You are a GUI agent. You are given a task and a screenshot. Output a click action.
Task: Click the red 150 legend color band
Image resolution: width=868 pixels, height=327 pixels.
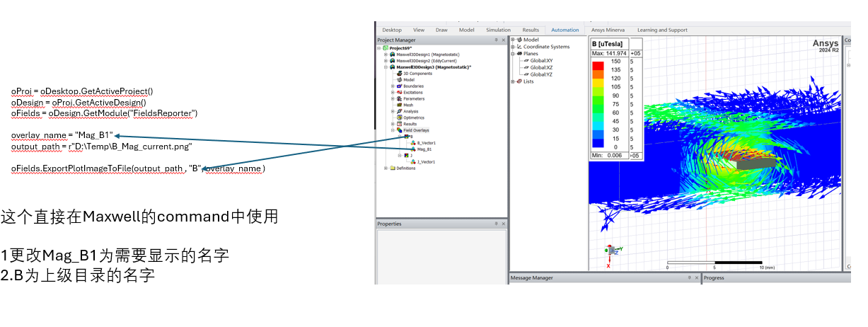tap(598, 66)
